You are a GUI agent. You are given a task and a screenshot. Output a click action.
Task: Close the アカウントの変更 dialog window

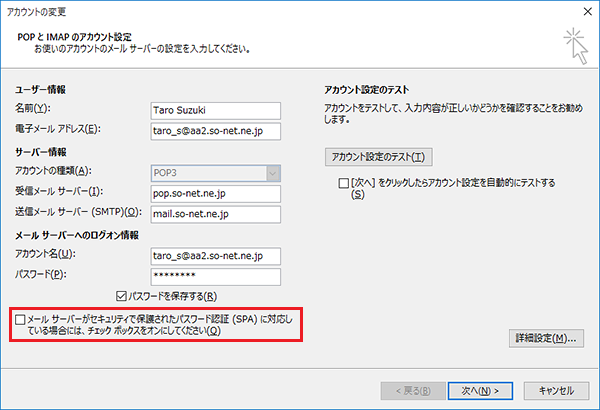point(582,10)
